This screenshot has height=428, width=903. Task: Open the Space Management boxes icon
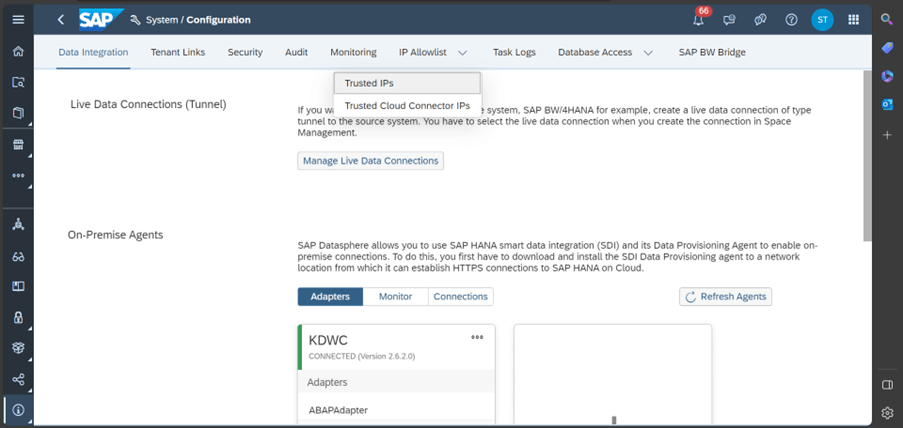[x=18, y=348]
